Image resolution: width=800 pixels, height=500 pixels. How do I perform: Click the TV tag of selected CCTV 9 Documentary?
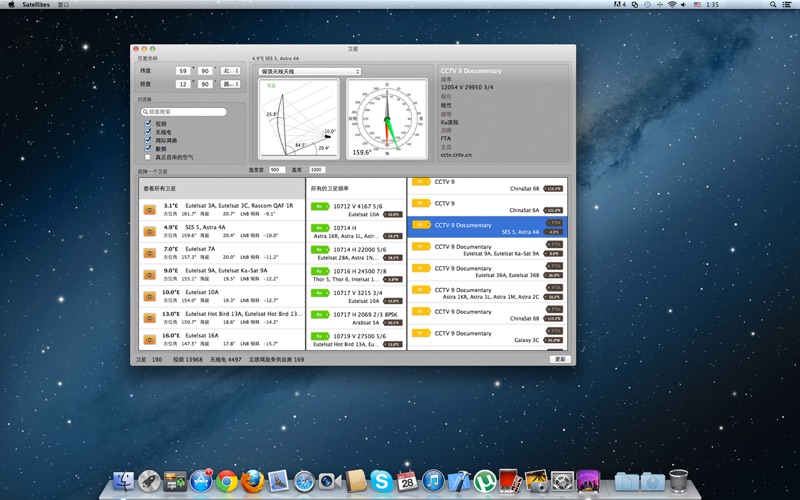[x=421, y=225]
